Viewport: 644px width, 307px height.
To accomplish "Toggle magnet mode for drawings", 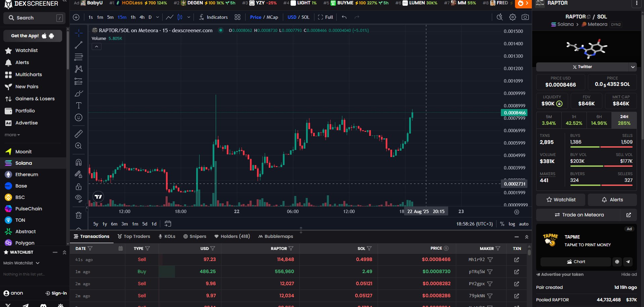I will (79, 162).
